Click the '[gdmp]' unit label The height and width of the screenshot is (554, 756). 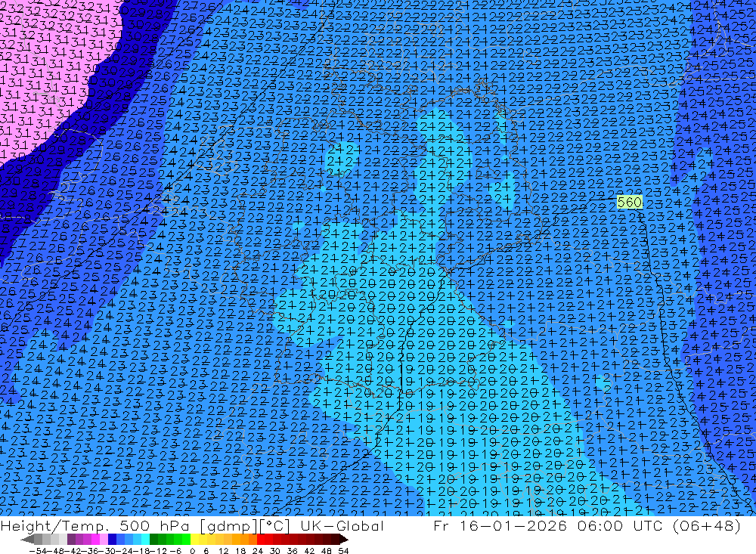(x=228, y=525)
